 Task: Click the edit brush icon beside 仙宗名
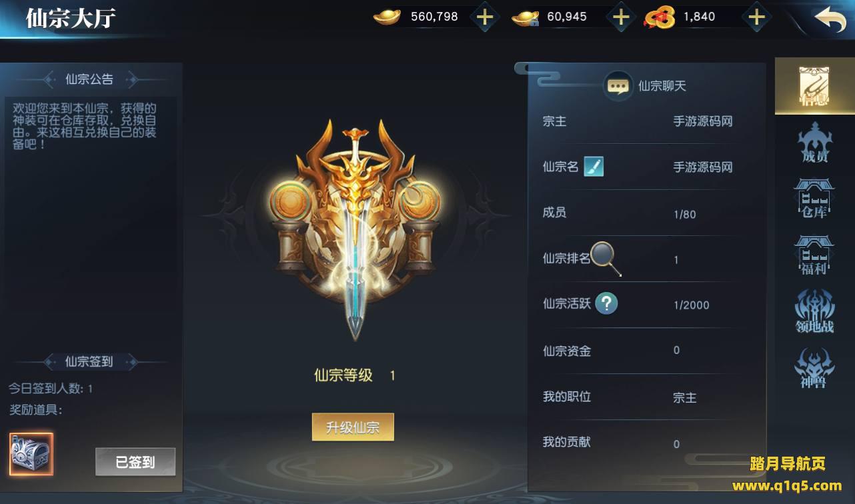594,166
